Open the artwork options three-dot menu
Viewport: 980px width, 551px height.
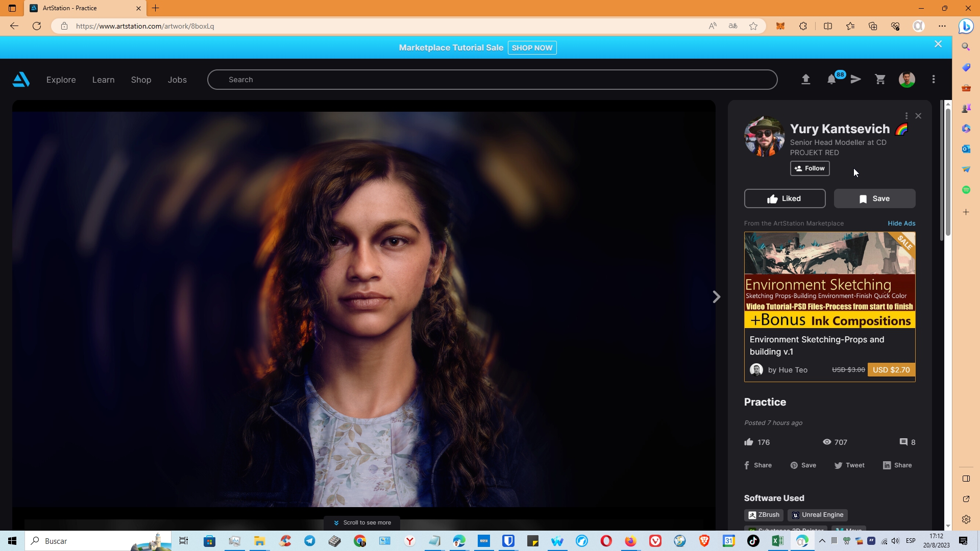tap(906, 116)
